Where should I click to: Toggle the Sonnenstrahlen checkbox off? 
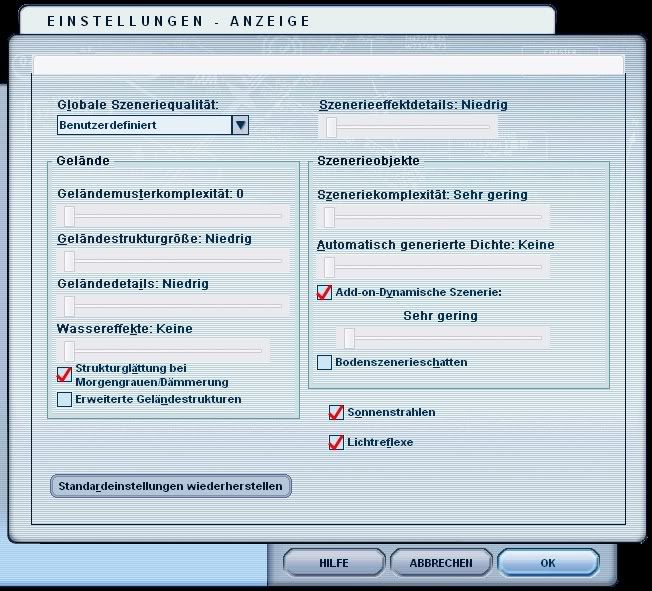click(x=336, y=412)
